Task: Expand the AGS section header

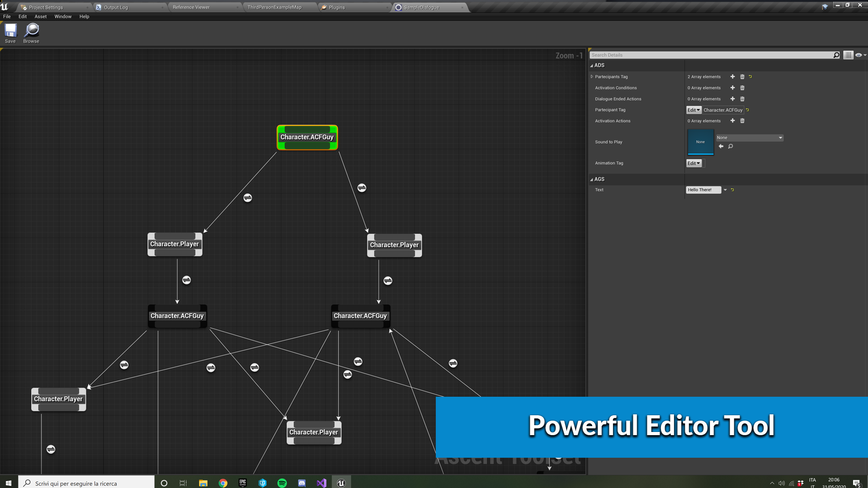Action: pyautogui.click(x=591, y=179)
